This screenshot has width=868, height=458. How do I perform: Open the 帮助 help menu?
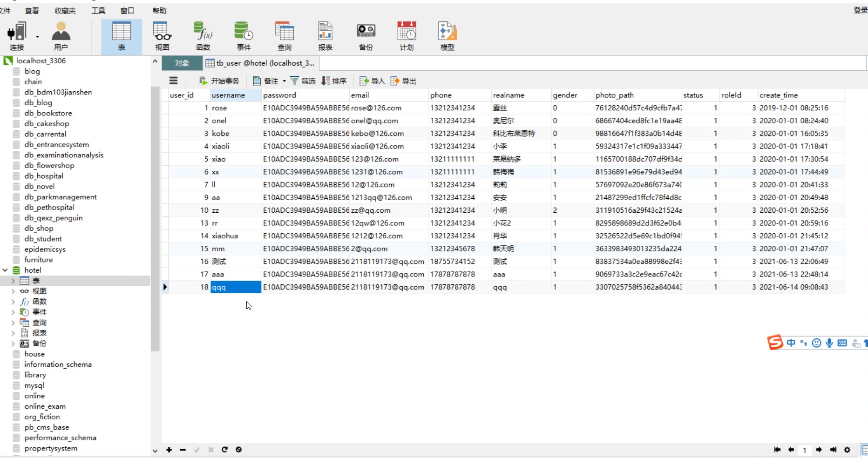tap(159, 10)
